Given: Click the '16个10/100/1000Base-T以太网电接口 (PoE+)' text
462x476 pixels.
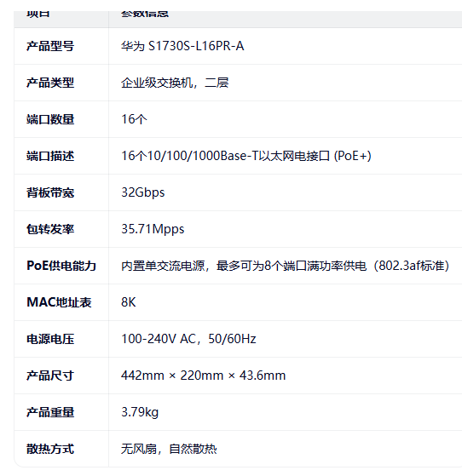Looking at the screenshot, I should coord(246,156).
